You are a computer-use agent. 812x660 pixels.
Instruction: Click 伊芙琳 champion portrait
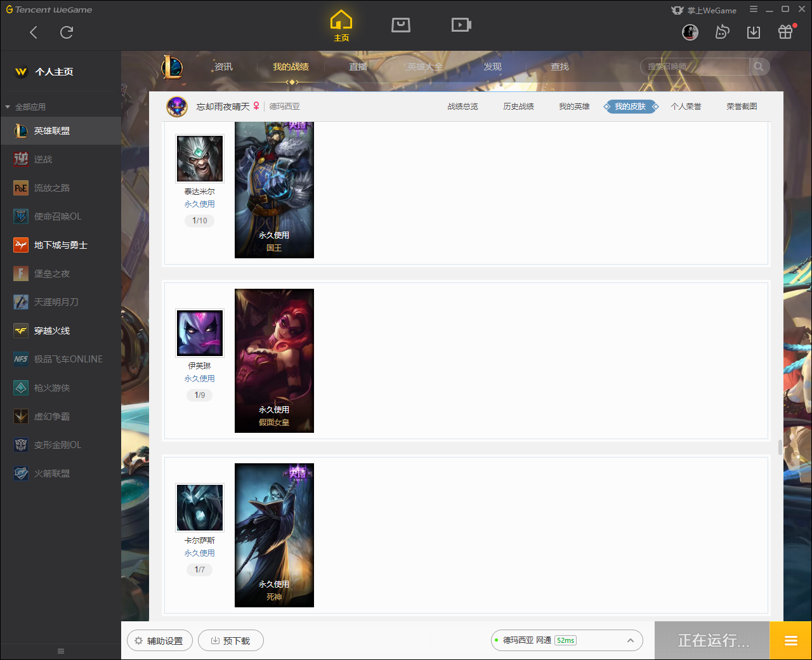click(200, 333)
